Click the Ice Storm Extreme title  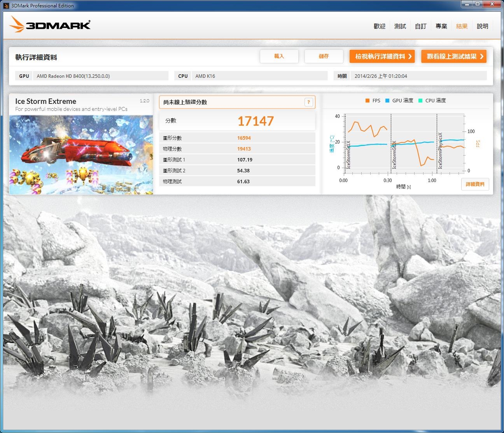(x=45, y=101)
